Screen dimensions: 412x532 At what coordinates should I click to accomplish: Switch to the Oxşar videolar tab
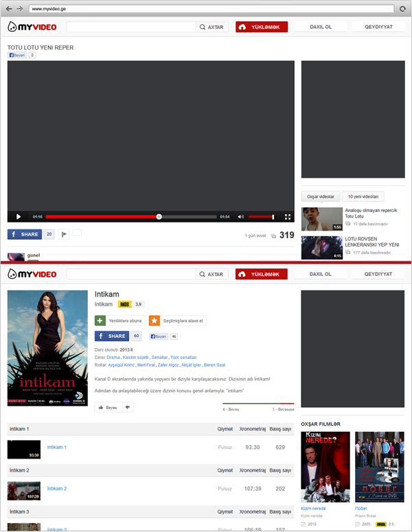tap(321, 196)
